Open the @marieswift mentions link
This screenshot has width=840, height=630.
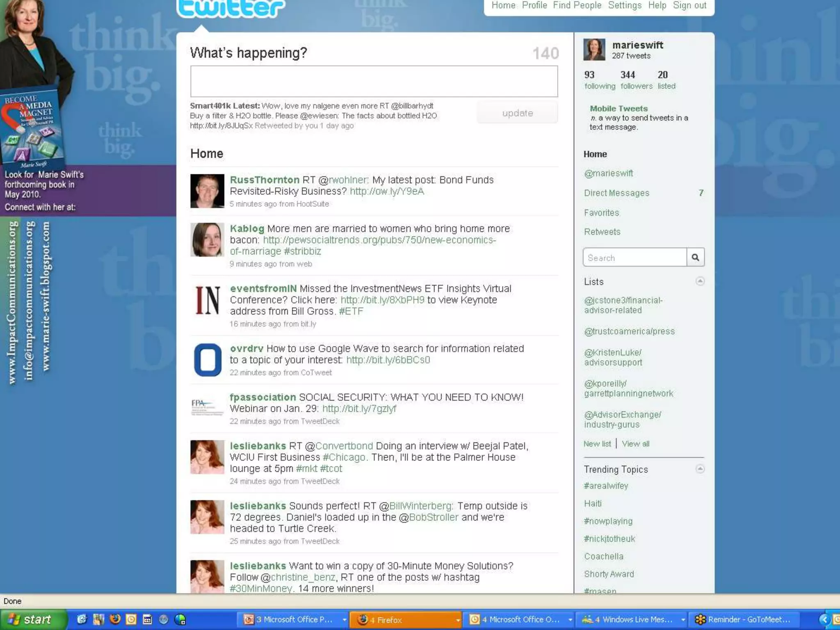(608, 173)
